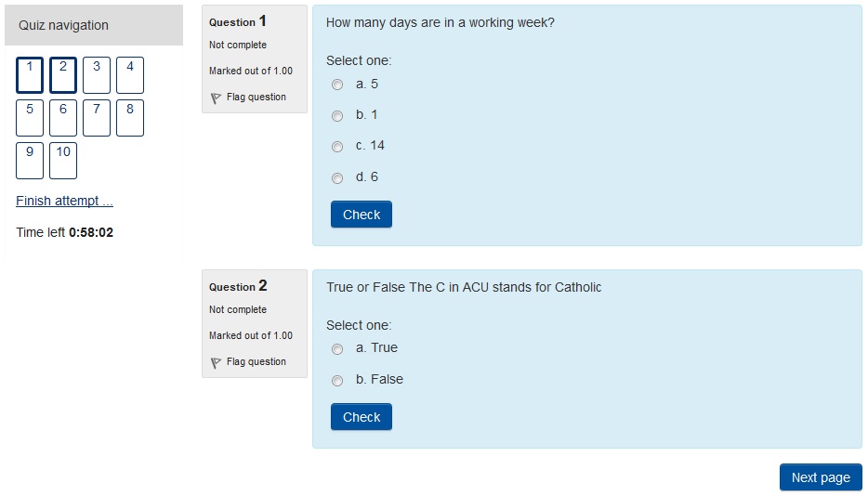This screenshot has height=496, width=868.
Task: Select 'b. False' for Question 2
Action: (x=337, y=381)
